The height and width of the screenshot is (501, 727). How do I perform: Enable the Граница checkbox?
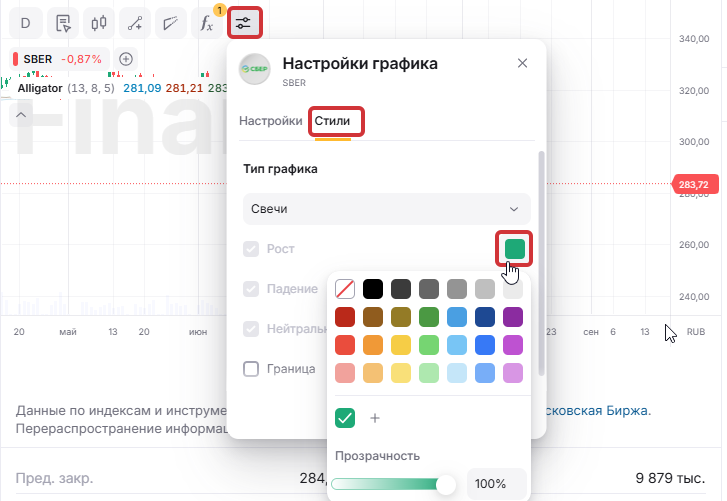251,369
